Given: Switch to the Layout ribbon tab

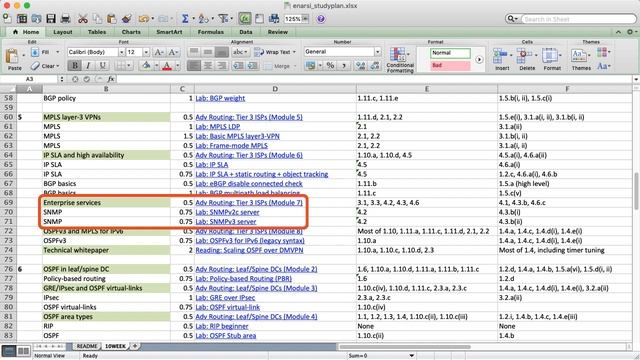Looking at the screenshot, I should [62, 32].
